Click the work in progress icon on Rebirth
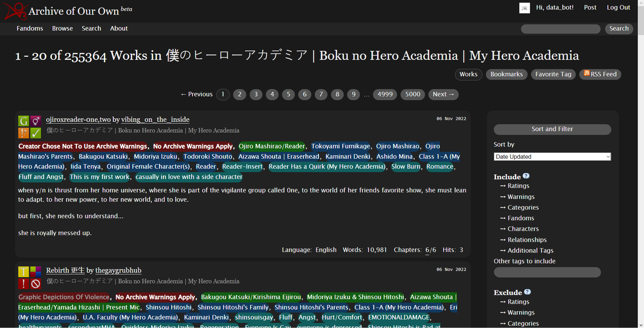 point(36,284)
